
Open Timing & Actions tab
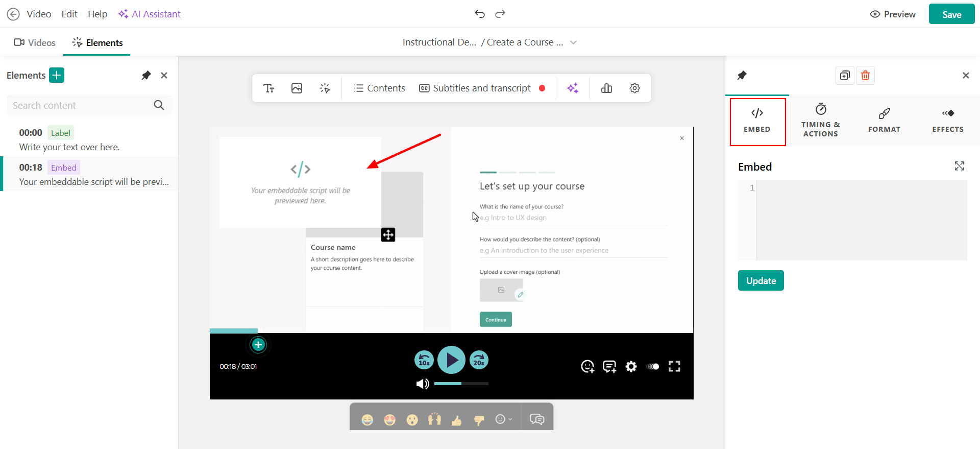[x=821, y=121]
